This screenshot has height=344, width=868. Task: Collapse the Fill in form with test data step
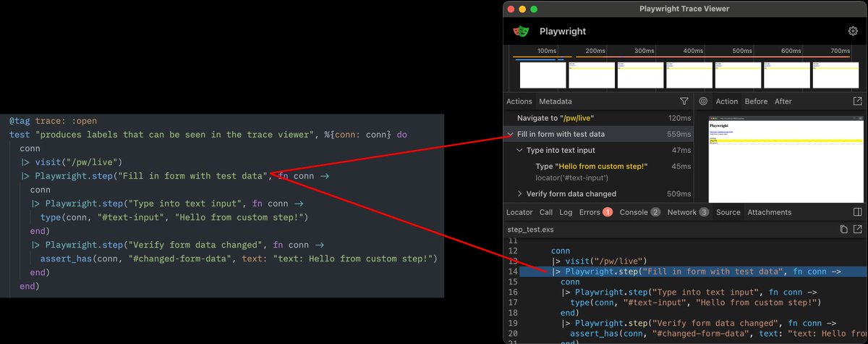coord(511,134)
